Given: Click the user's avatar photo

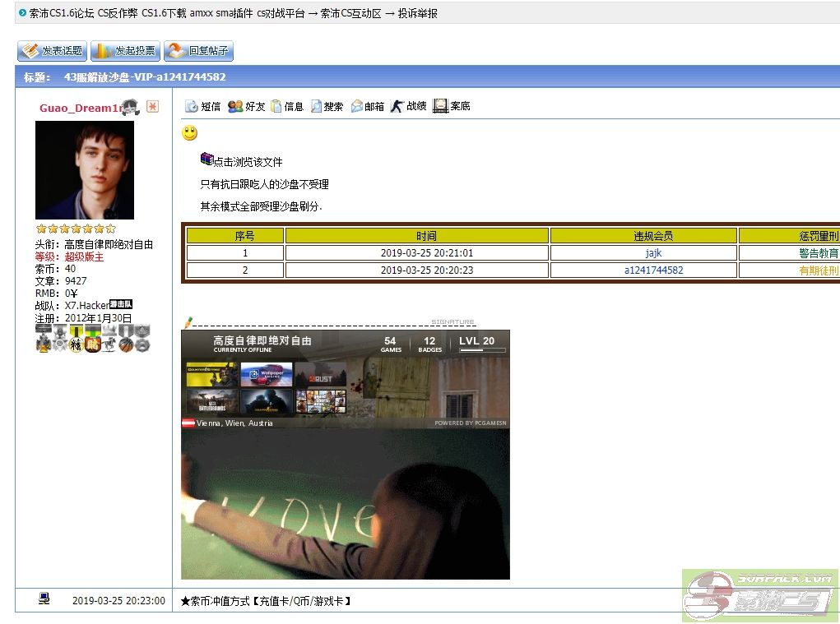Looking at the screenshot, I should [x=84, y=170].
